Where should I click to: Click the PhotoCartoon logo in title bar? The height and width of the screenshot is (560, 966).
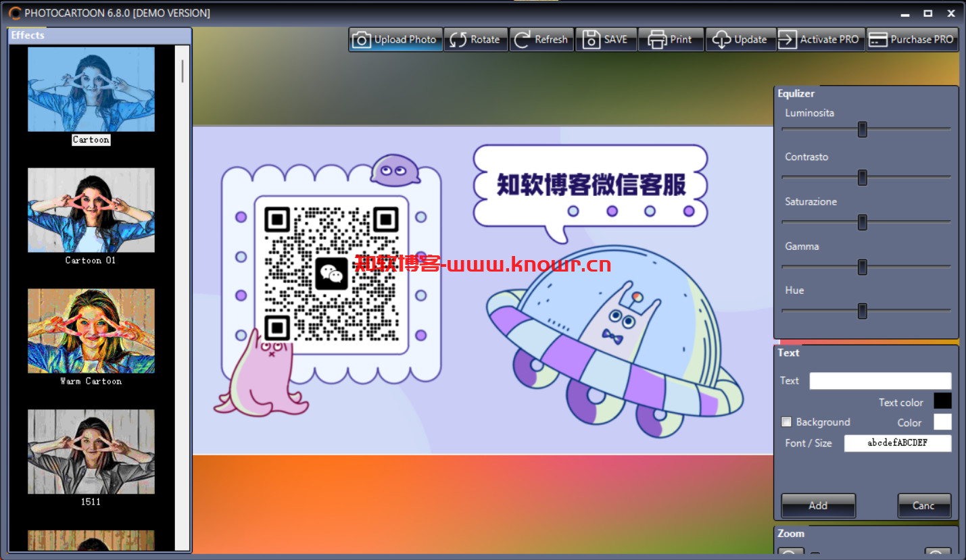[x=15, y=13]
